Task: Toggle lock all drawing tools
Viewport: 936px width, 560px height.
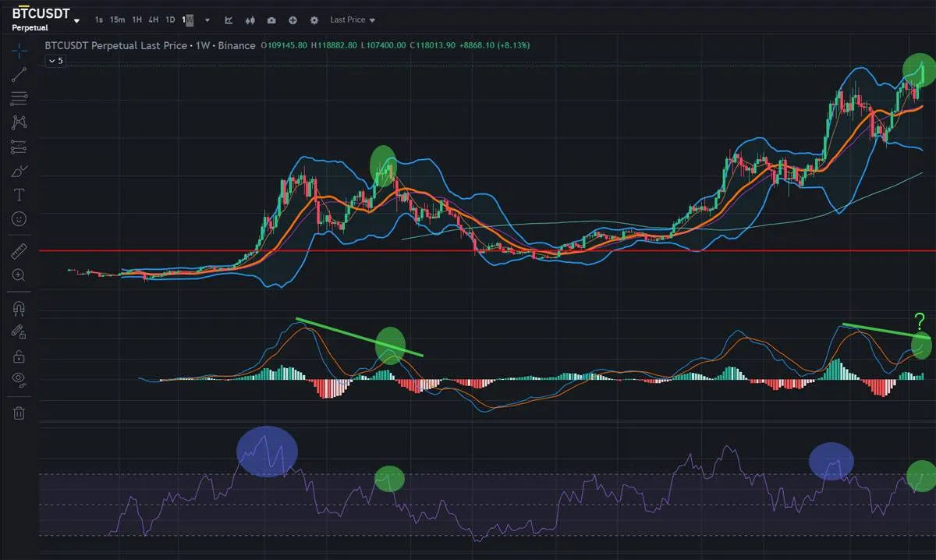Action: tap(19, 356)
